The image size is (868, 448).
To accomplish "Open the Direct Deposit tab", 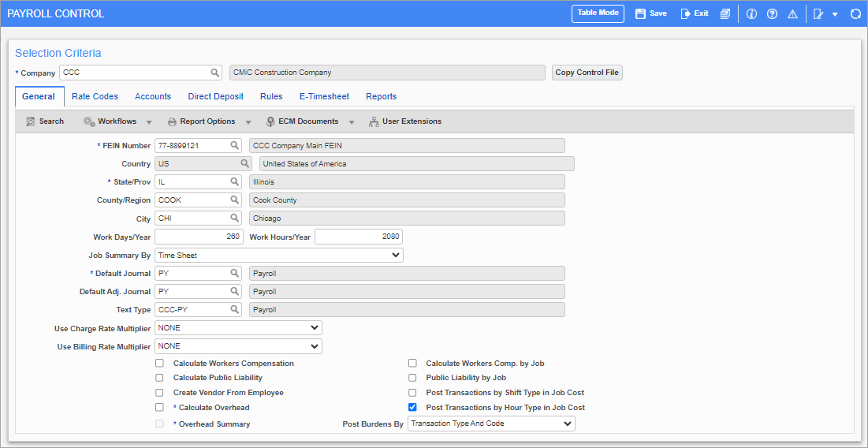I will point(215,96).
